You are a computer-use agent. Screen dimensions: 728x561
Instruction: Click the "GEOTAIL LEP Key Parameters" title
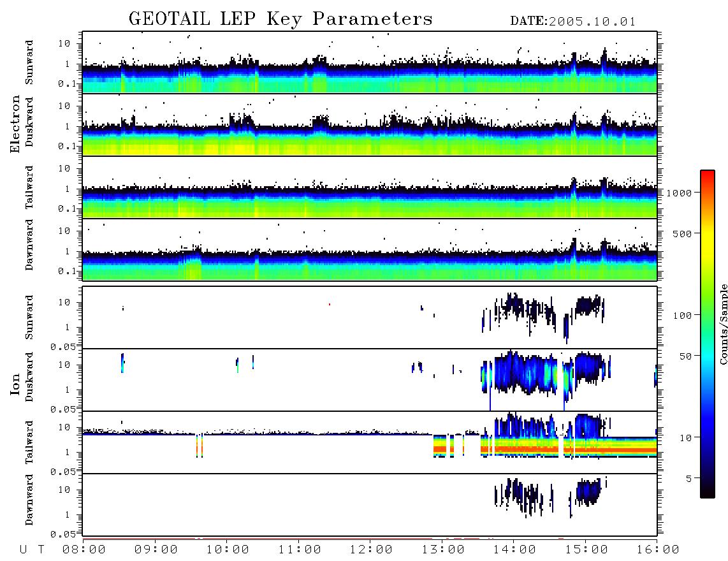coord(280,19)
